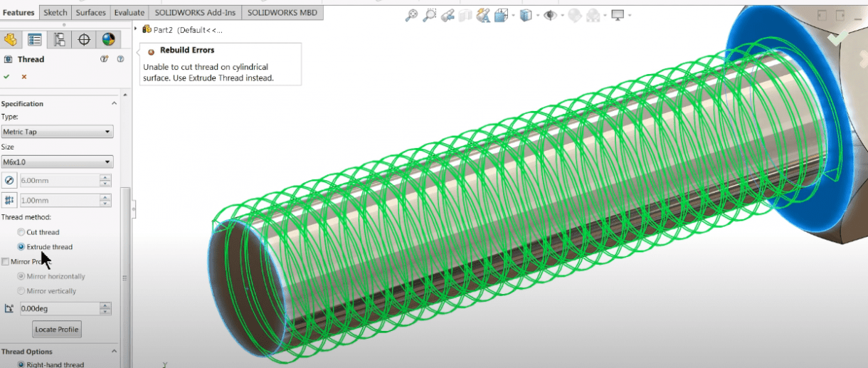
Task: Select the Mirror horizontally radio button
Action: coord(21,276)
